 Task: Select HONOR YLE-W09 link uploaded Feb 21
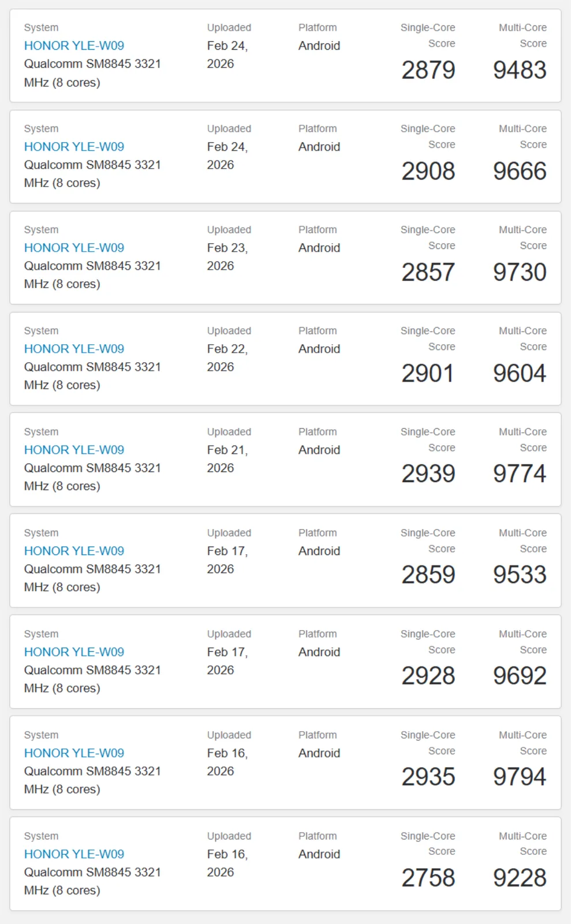point(74,450)
